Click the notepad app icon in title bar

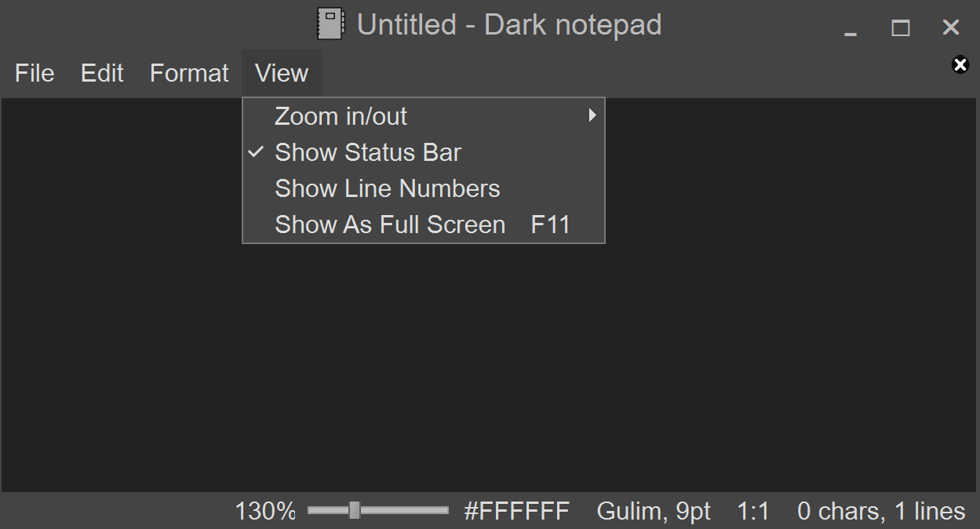[x=330, y=24]
